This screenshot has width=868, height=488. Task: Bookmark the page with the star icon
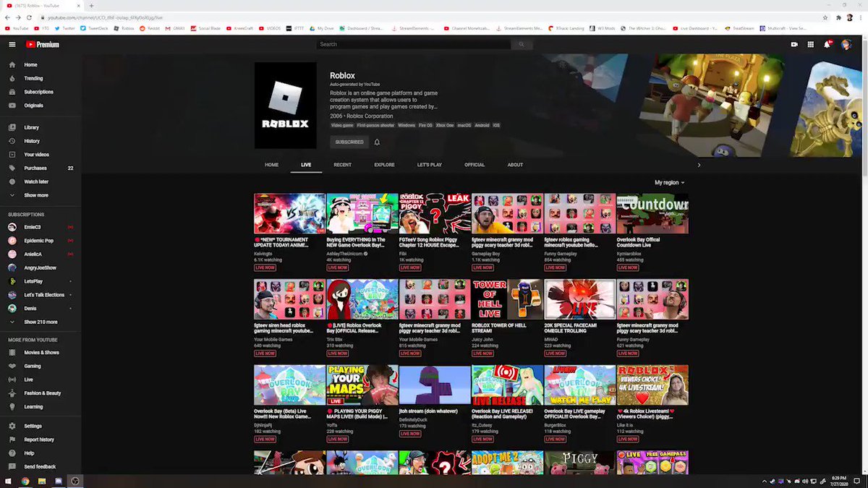click(x=825, y=17)
